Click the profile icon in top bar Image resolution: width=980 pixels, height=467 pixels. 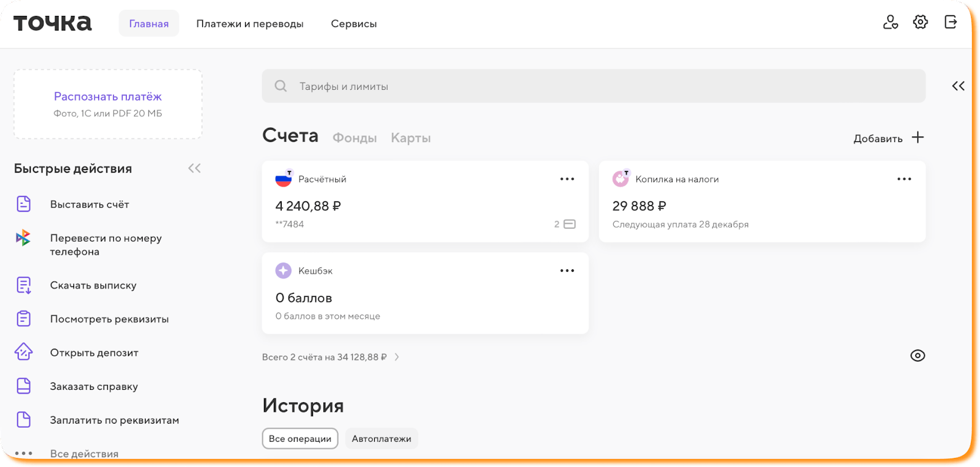click(x=890, y=23)
